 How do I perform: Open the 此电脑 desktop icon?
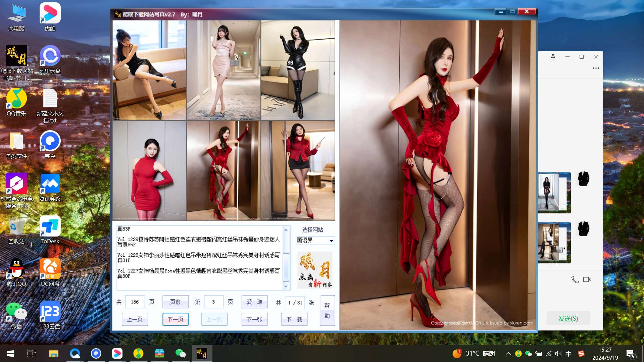click(16, 17)
